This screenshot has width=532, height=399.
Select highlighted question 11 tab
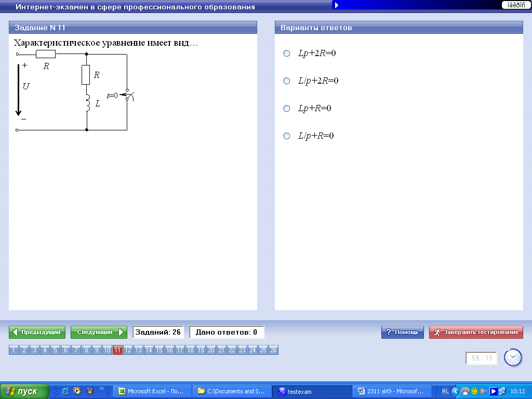click(x=117, y=350)
